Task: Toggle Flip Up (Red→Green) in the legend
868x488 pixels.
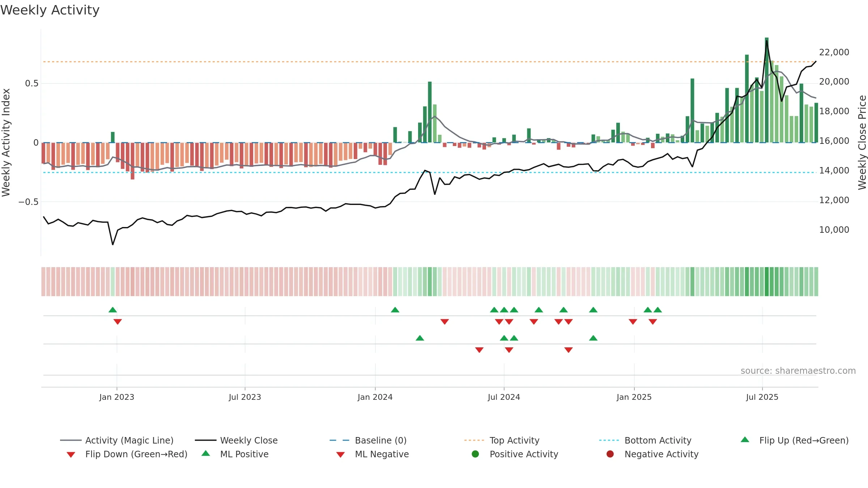Action: pos(795,440)
